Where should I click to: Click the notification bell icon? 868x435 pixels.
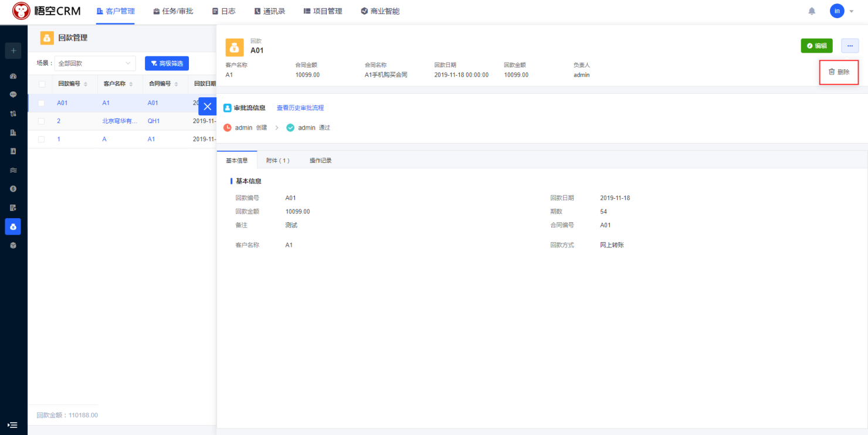coord(812,11)
